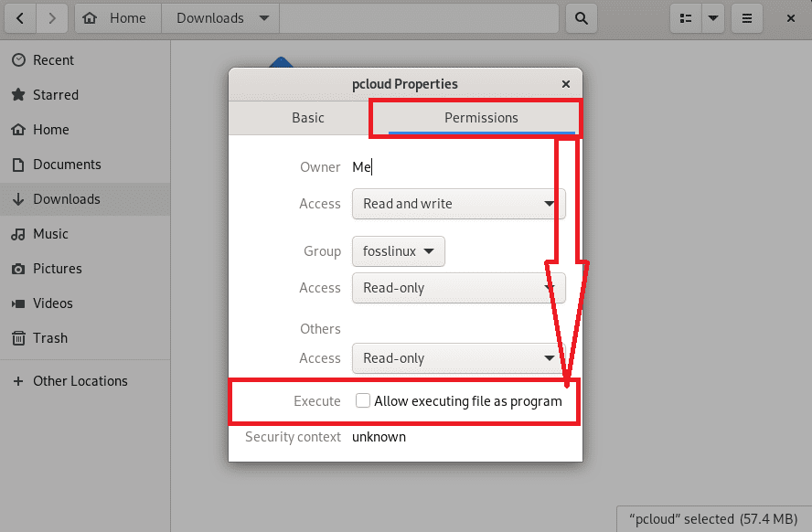Open the Downloads path bar dropdown
This screenshot has height=532, width=812.
[264, 18]
